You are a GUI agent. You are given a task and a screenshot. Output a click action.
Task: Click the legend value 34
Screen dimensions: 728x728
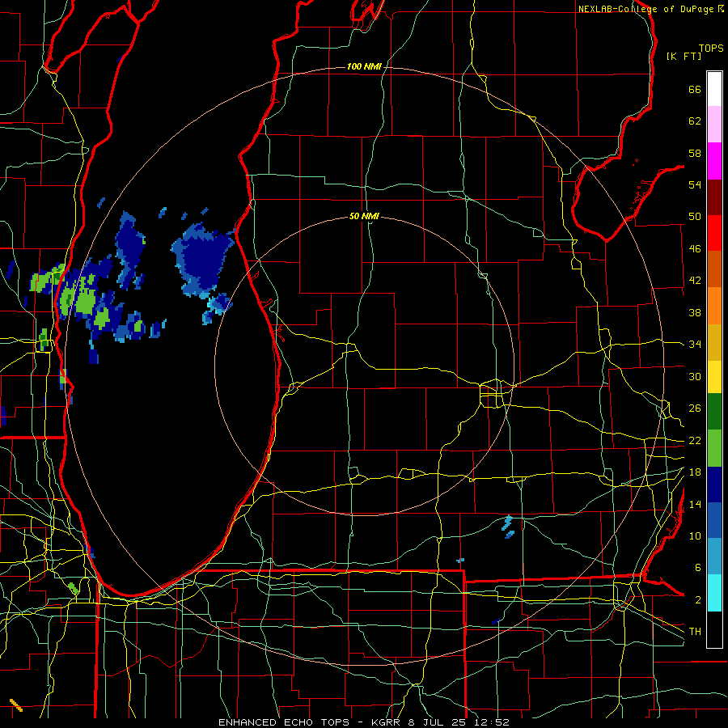click(695, 345)
